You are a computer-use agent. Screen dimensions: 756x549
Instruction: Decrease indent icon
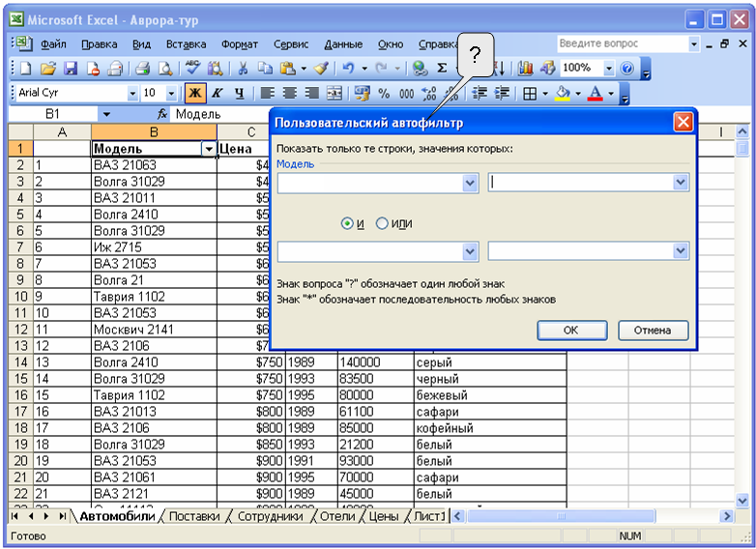pos(480,93)
